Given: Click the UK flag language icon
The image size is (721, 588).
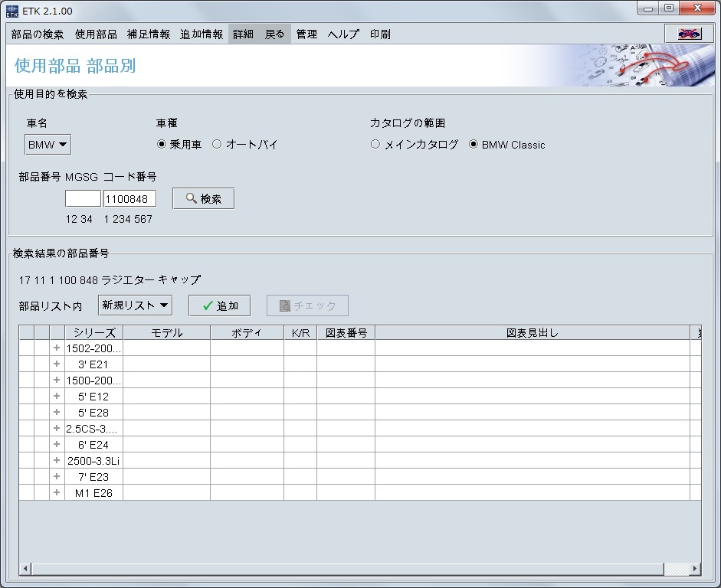Looking at the screenshot, I should pyautogui.click(x=689, y=34).
